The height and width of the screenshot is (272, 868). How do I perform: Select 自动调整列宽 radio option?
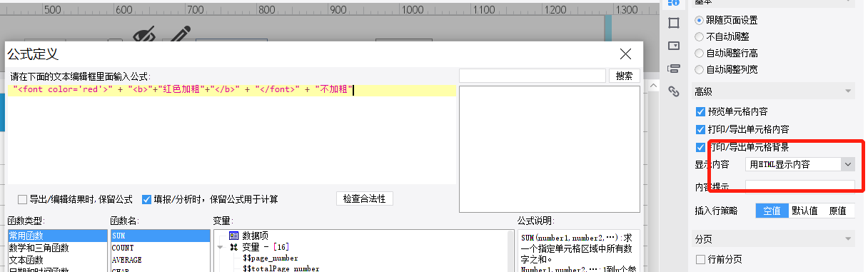699,69
